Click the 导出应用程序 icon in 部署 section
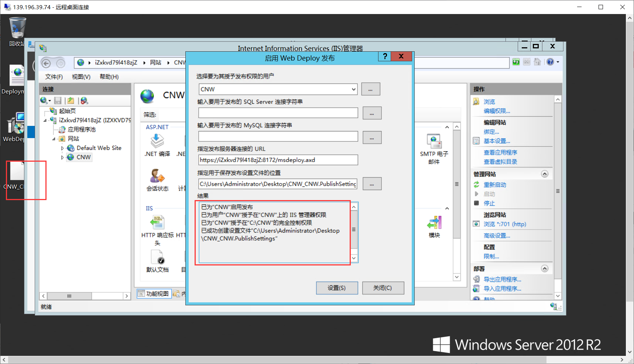Screen dimensions: 634x364 pyautogui.click(x=501, y=279)
